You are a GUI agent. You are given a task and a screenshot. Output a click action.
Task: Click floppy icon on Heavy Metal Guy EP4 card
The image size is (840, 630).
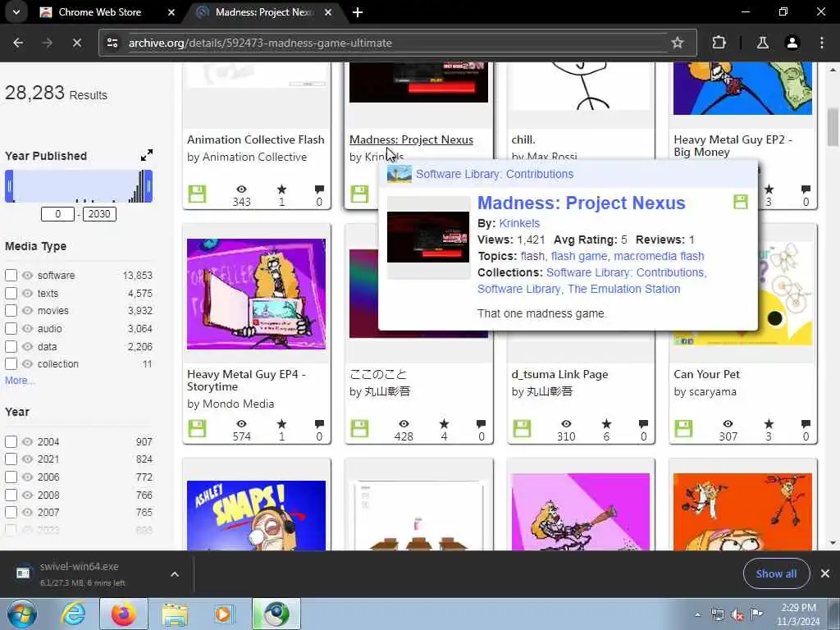click(x=197, y=428)
